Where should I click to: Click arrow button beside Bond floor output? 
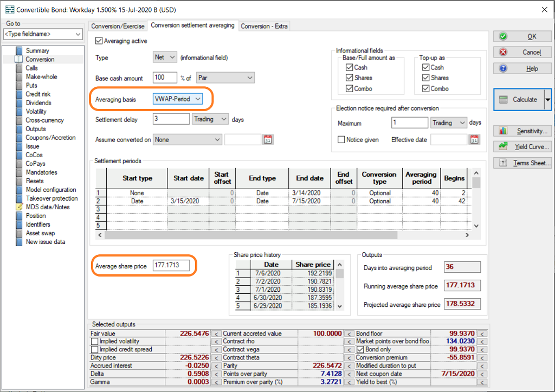click(x=482, y=333)
